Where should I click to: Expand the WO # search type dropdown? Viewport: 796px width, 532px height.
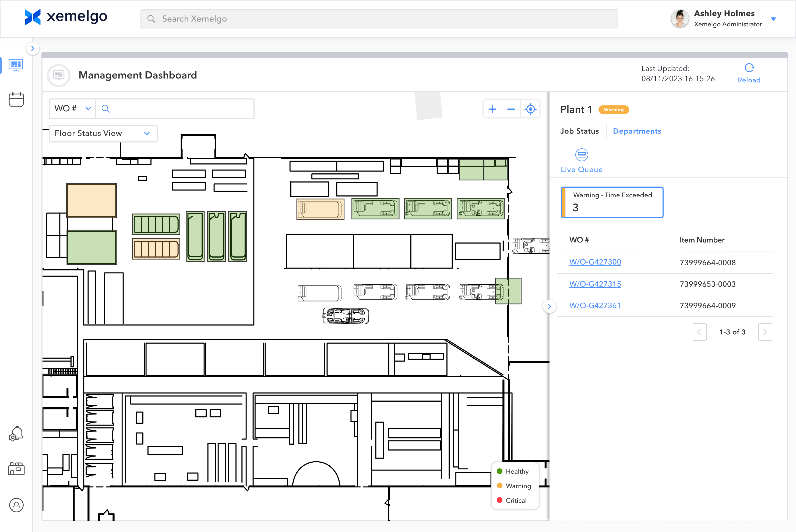(x=73, y=109)
